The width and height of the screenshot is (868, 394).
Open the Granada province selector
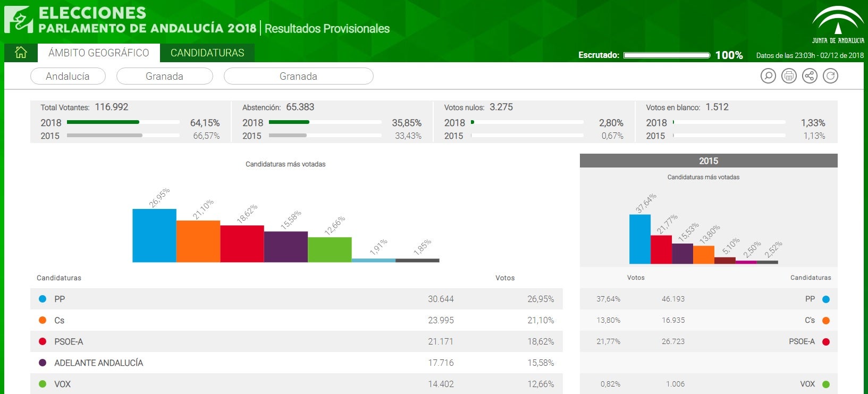[x=164, y=76]
